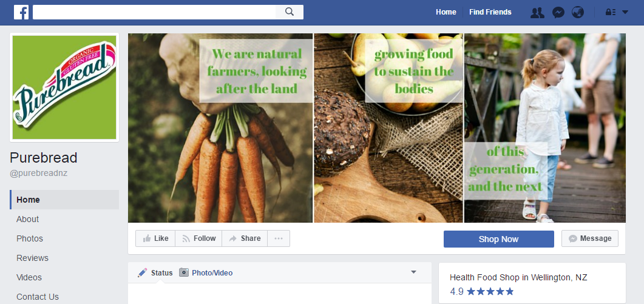Click the search magnifier button
The width and height of the screenshot is (644, 304).
pyautogui.click(x=290, y=12)
